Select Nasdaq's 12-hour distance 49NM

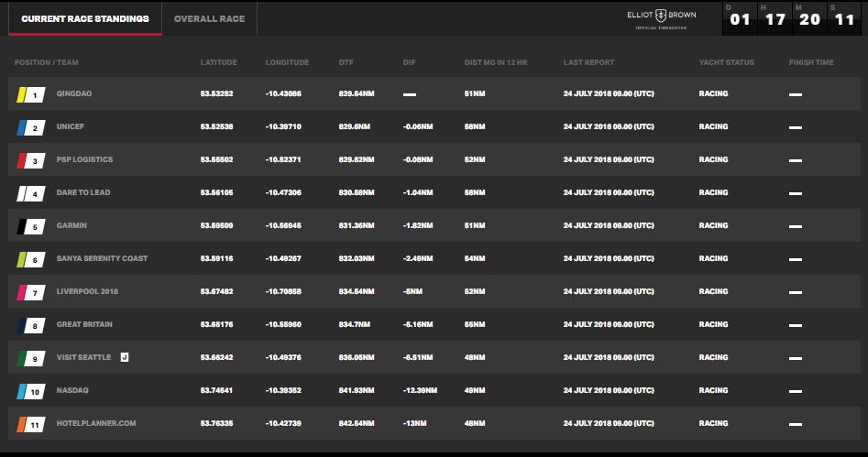[x=475, y=390]
